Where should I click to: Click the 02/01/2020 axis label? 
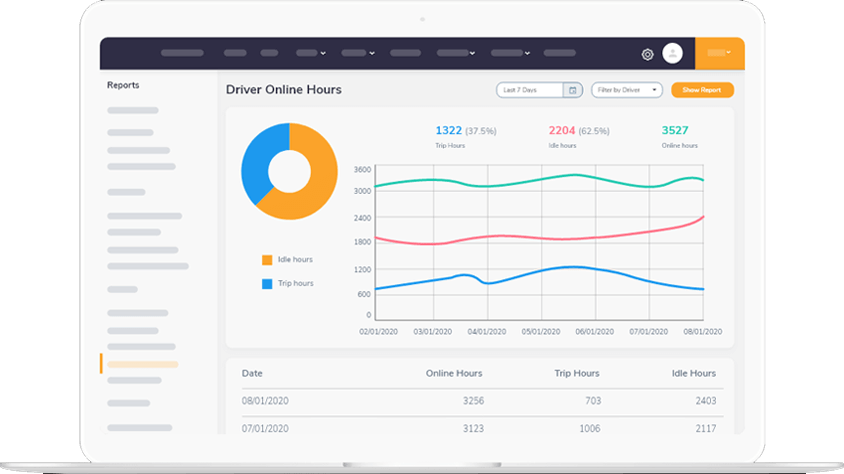pos(378,331)
